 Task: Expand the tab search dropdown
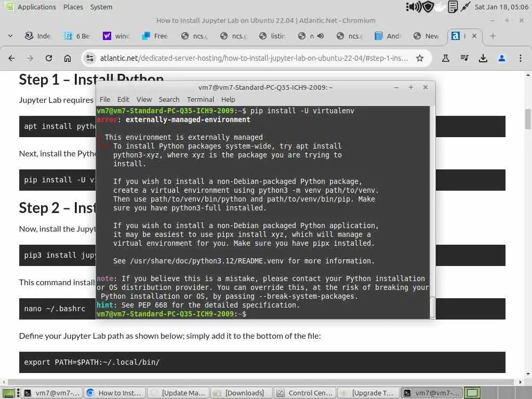[10, 36]
